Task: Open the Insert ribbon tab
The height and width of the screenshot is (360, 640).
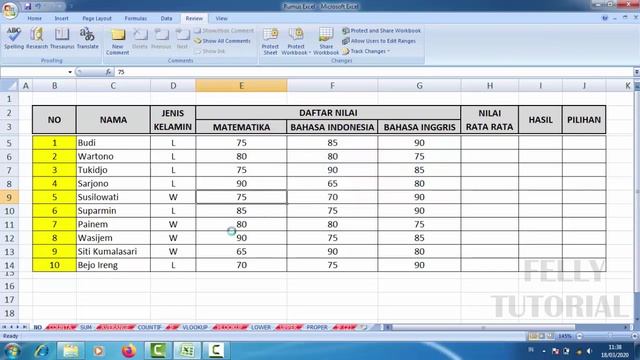Action: point(62,18)
